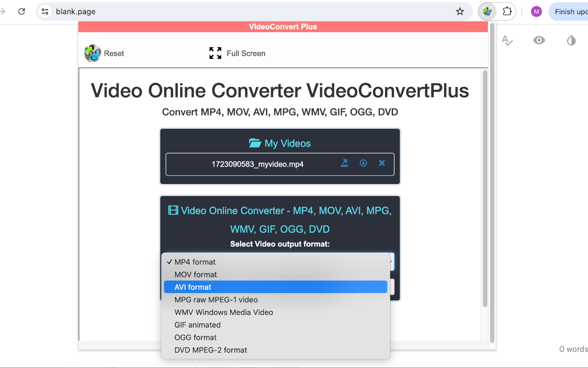Toggle the eye preview icon
Image resolution: width=588 pixels, height=368 pixels.
[x=539, y=40]
